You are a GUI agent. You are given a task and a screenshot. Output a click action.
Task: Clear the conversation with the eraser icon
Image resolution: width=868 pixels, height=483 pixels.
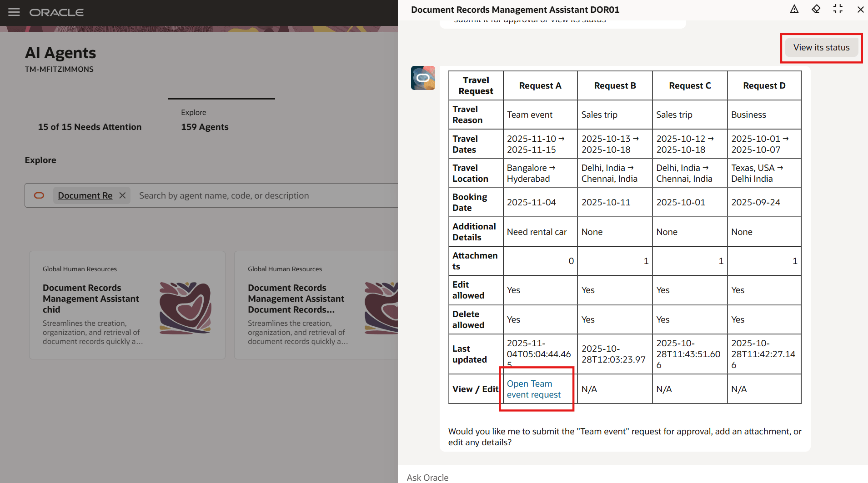(x=816, y=9)
